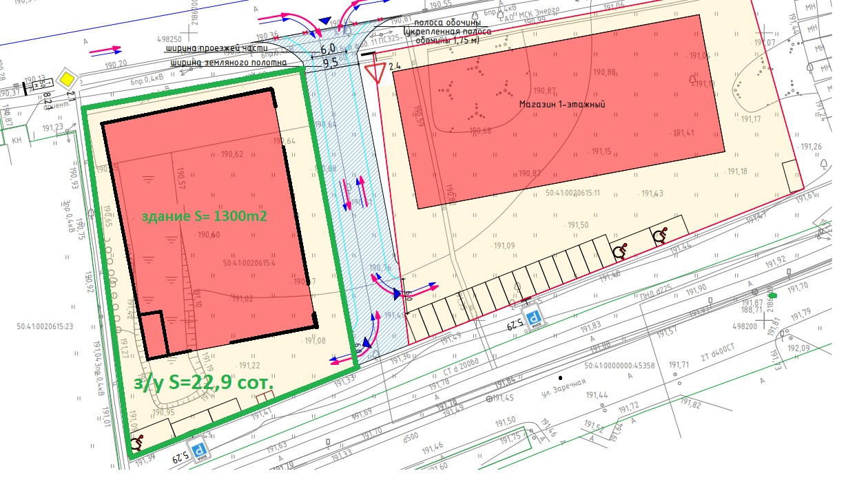Image resolution: width=857 pixels, height=504 pixels.
Task: Click the yellow diamond priority road sign
Action: [x=66, y=78]
